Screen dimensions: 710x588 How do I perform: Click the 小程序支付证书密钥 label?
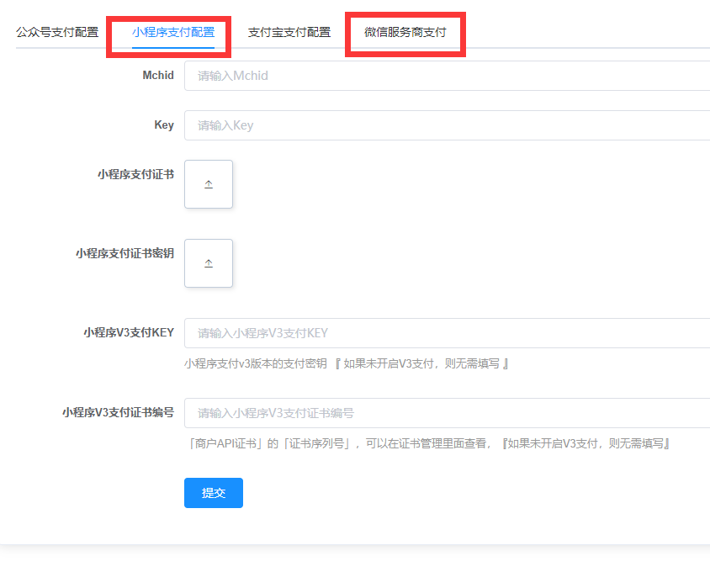(125, 253)
